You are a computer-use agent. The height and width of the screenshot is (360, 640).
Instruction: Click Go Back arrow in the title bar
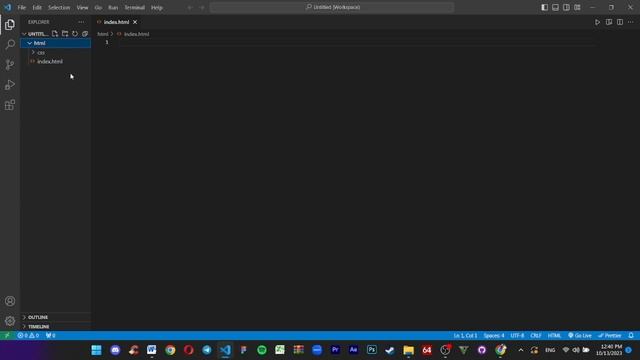190,7
